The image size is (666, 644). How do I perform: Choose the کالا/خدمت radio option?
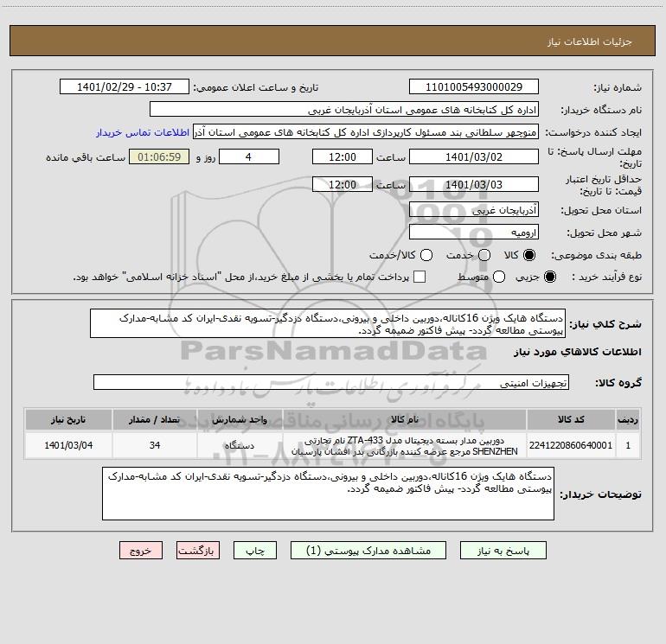[x=426, y=255]
